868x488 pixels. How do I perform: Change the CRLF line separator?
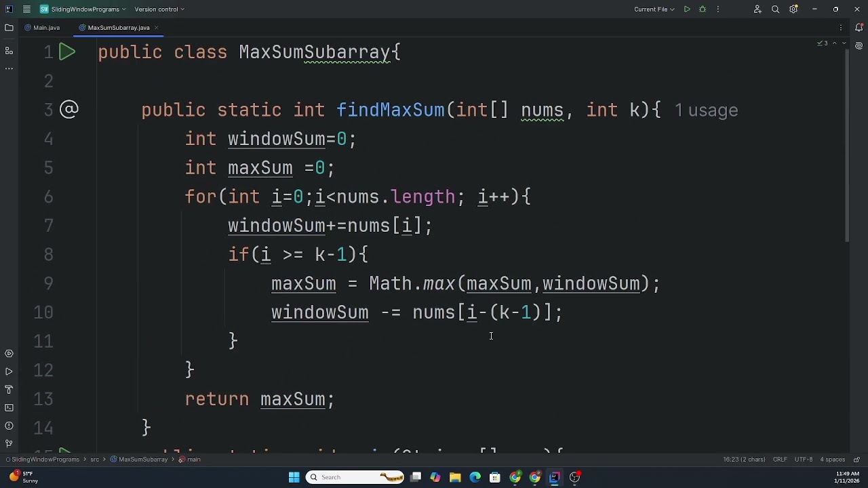pyautogui.click(x=780, y=460)
